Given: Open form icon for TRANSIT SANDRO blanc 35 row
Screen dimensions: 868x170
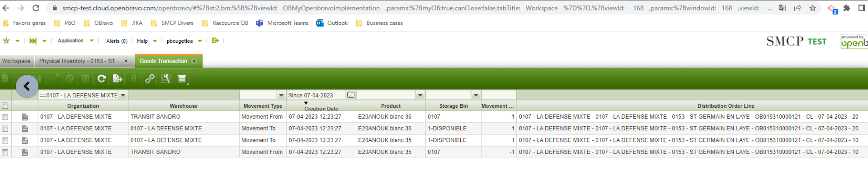Looking at the screenshot, I should click(25, 152).
